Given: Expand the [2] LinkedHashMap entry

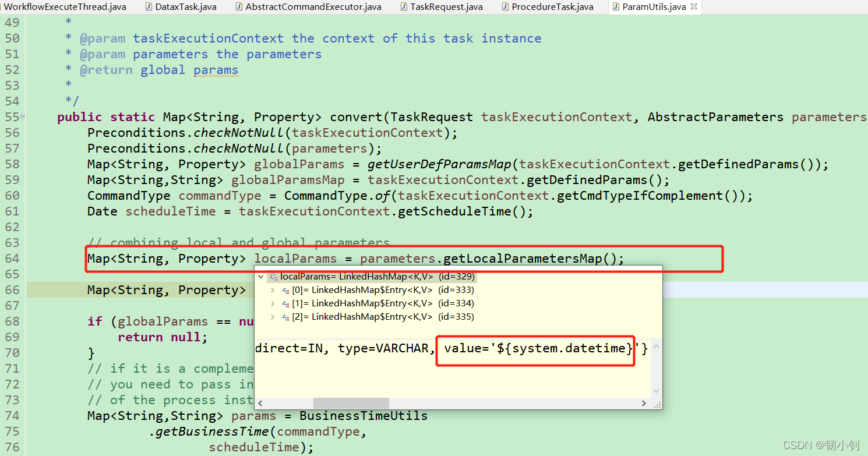Looking at the screenshot, I should pyautogui.click(x=274, y=317).
